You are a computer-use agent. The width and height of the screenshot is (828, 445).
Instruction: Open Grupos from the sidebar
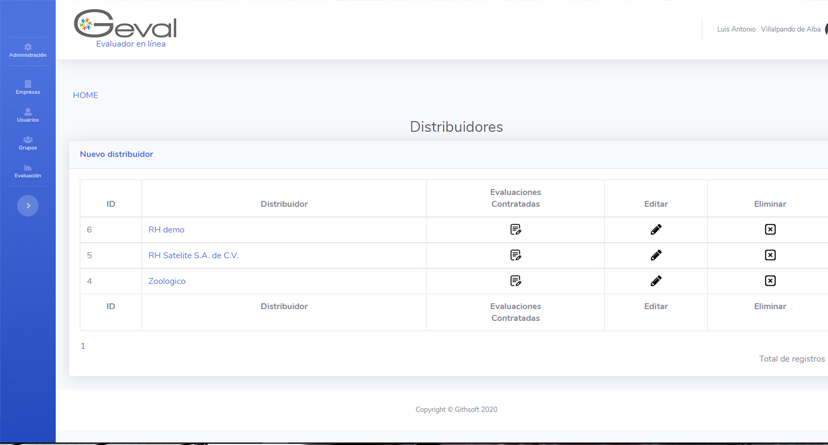[28, 144]
